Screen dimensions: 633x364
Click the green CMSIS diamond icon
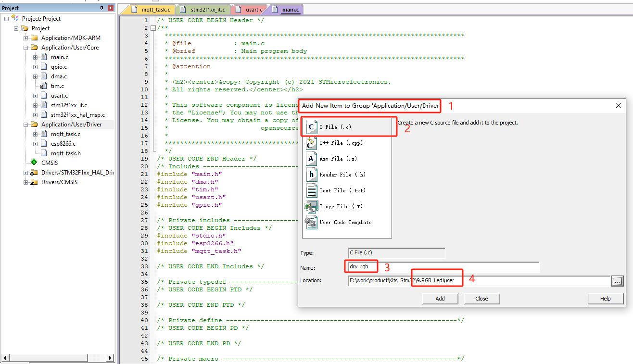34,163
